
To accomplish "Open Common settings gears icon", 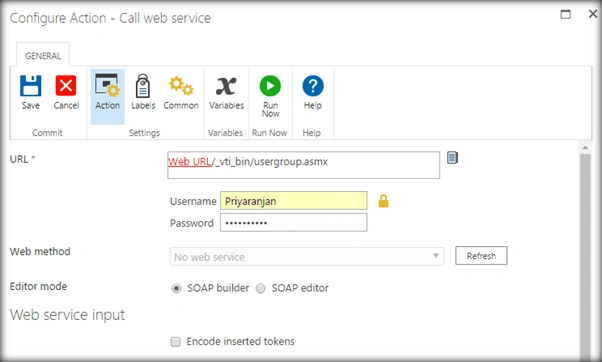I will tap(181, 85).
